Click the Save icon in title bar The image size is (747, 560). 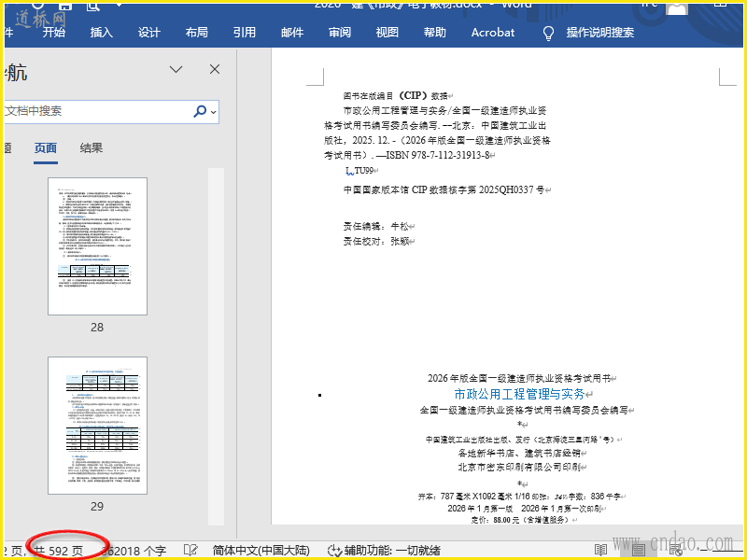pyautogui.click(x=65, y=5)
